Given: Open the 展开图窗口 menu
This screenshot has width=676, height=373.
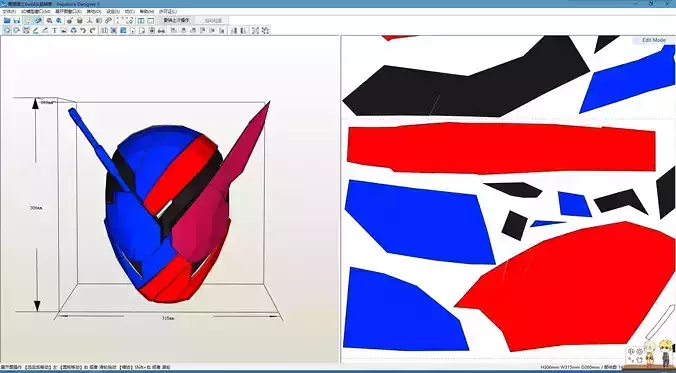Looking at the screenshot, I should pos(68,12).
